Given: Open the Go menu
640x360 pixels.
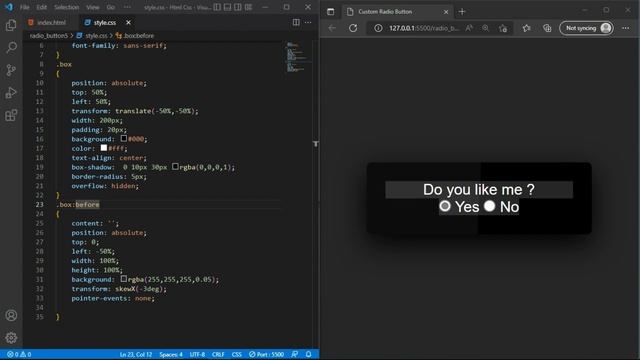Looking at the screenshot, I should (x=111, y=7).
